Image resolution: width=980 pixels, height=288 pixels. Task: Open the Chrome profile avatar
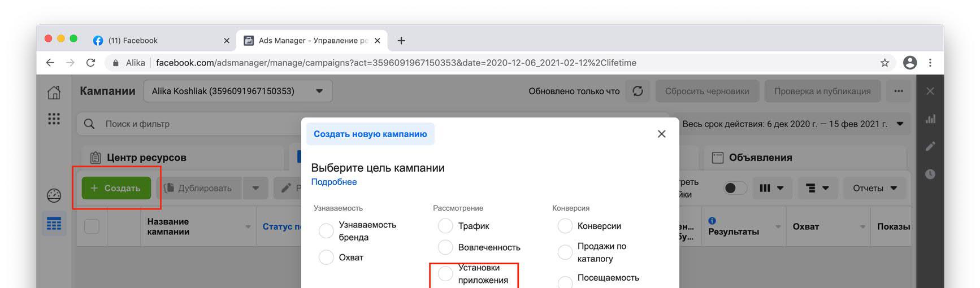(x=910, y=63)
